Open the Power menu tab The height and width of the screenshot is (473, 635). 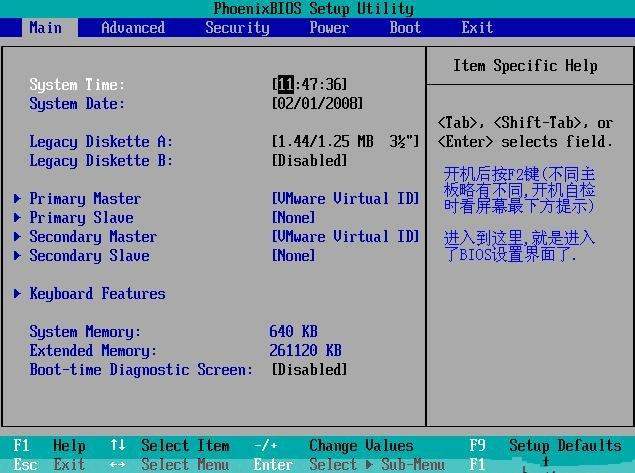(x=329, y=28)
